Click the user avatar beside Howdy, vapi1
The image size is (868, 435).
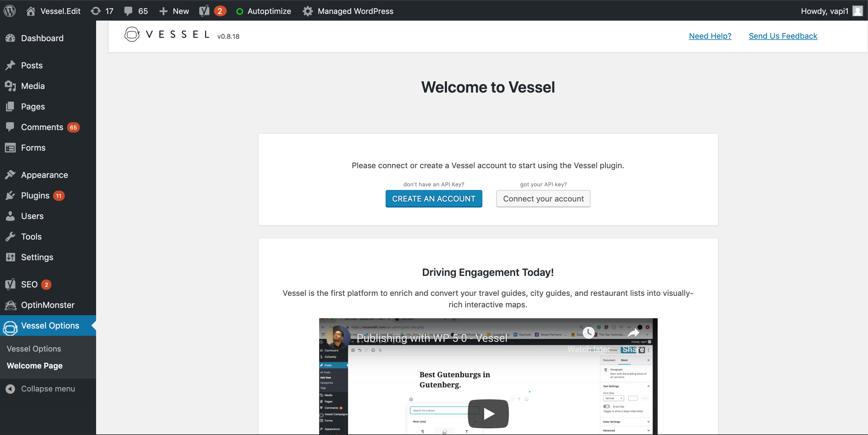pos(857,11)
